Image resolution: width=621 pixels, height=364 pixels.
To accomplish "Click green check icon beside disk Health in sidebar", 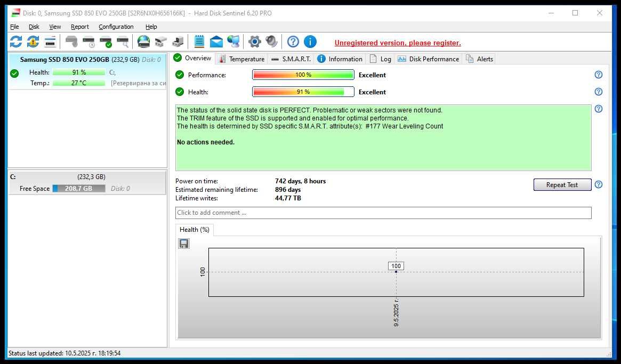I will point(14,73).
